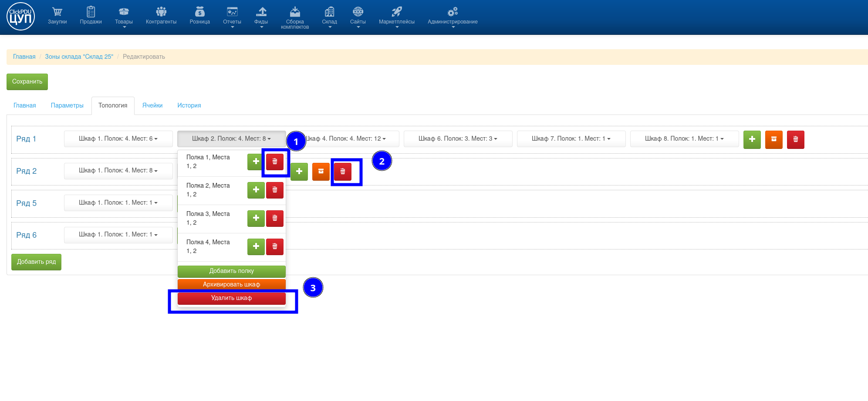The width and height of the screenshot is (868, 401).
Task: Click the Ряд 2 label
Action: point(26,171)
